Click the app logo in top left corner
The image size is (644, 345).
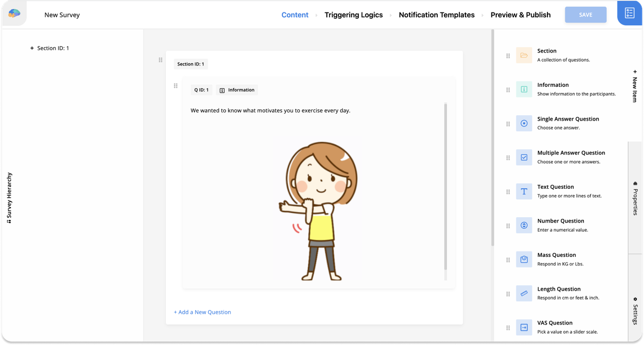[x=13, y=13]
